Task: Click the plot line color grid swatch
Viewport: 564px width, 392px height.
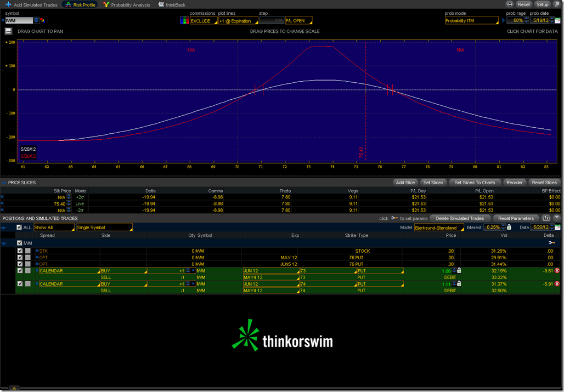Action: click(184, 20)
